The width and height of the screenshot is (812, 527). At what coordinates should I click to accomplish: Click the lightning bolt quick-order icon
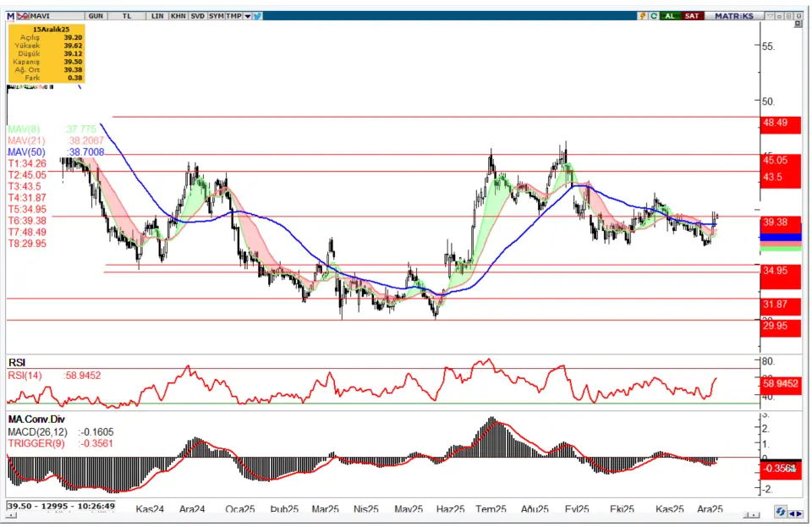pyautogui.click(x=644, y=16)
